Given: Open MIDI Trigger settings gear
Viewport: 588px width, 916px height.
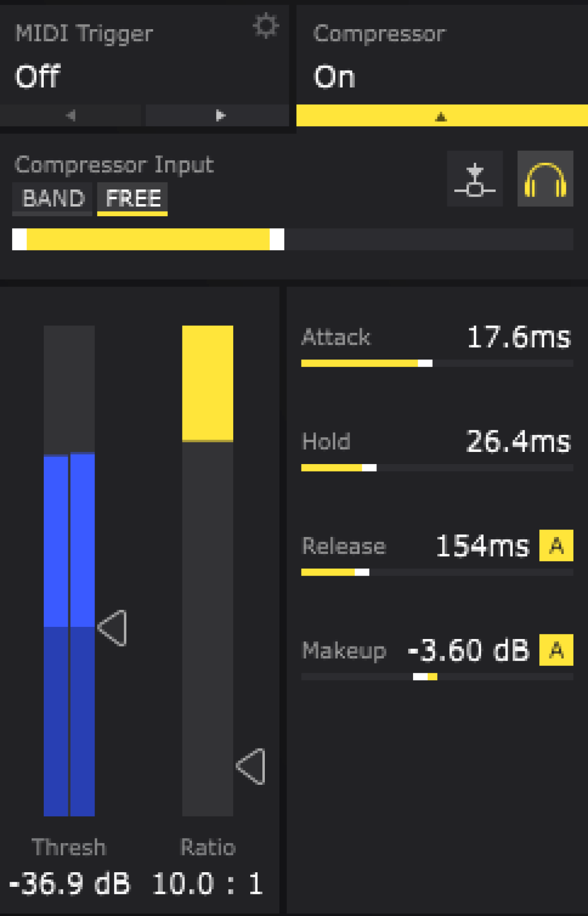Looking at the screenshot, I should point(265,26).
